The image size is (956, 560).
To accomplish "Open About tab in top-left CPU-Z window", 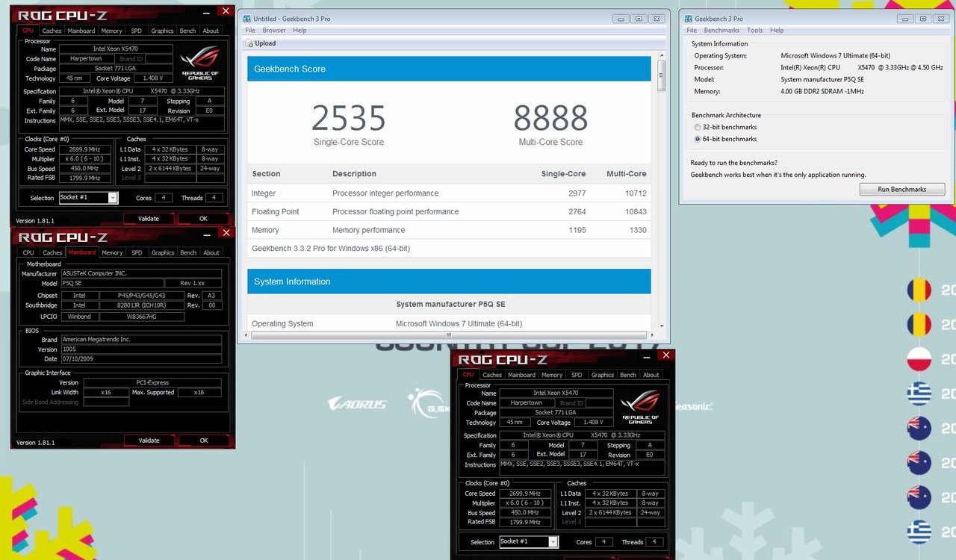I will coord(211,31).
